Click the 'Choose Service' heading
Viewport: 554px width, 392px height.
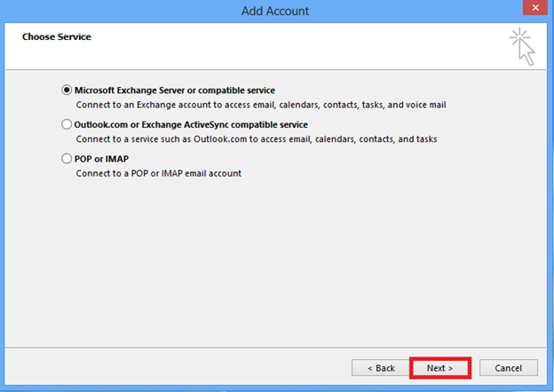tap(57, 36)
